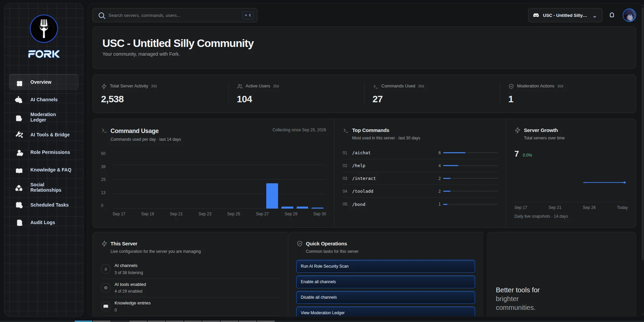Click the Scheduled Tasks icon
Image resolution: width=644 pixels, height=322 pixels.
coord(19,205)
